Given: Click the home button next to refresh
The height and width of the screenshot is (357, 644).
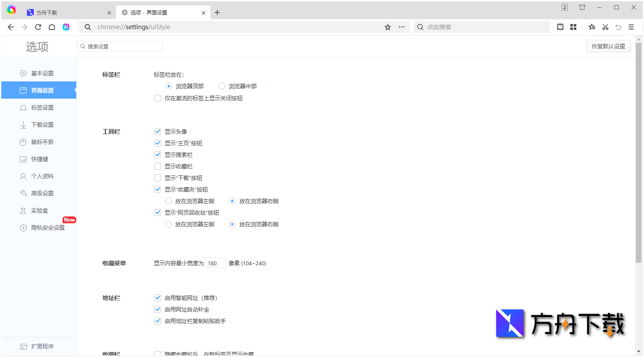Looking at the screenshot, I should [51, 27].
